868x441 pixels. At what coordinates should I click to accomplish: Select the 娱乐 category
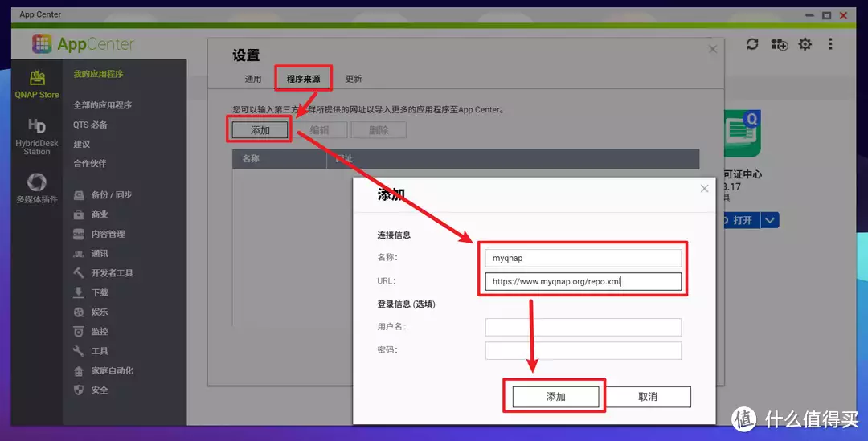pyautogui.click(x=91, y=312)
